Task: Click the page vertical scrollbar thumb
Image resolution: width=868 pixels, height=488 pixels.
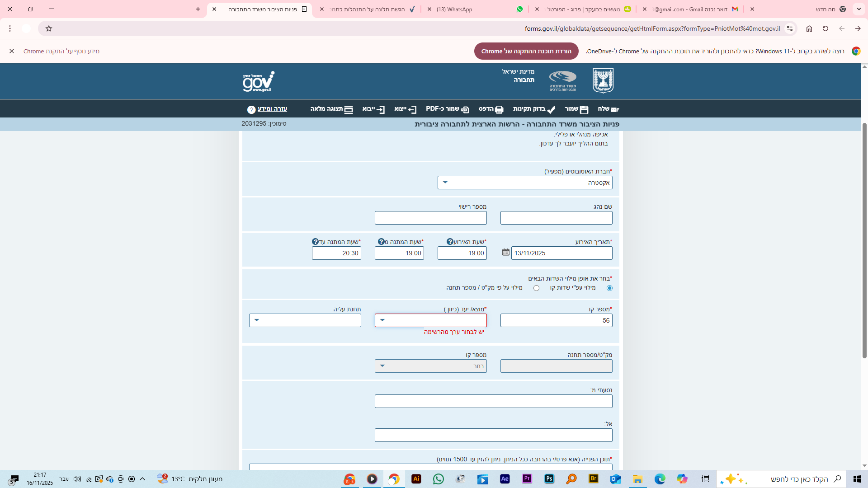Action: 864,239
